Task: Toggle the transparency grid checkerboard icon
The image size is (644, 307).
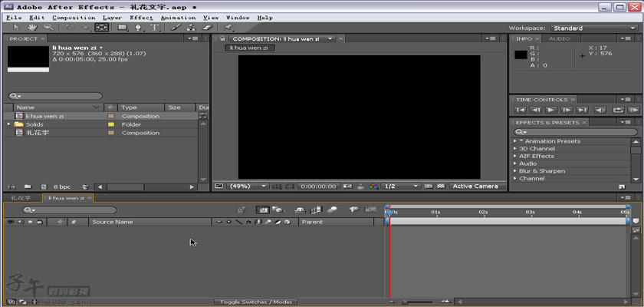Action: (x=441, y=187)
